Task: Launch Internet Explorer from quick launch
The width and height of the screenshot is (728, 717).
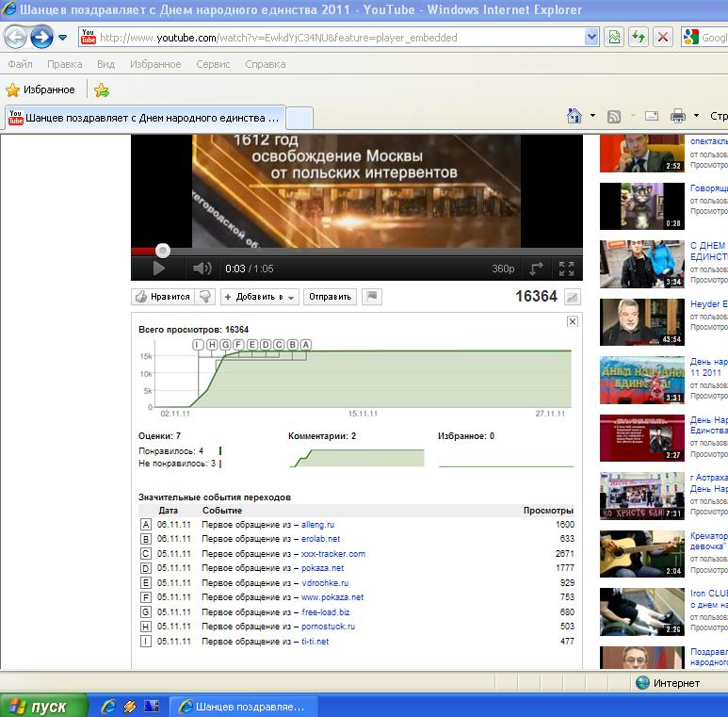Action: [108, 707]
